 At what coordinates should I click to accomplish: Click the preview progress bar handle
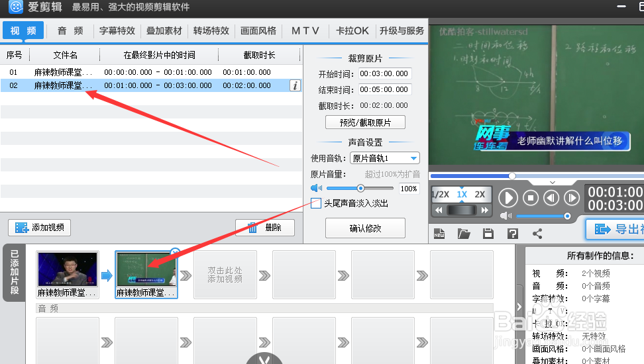pyautogui.click(x=512, y=176)
